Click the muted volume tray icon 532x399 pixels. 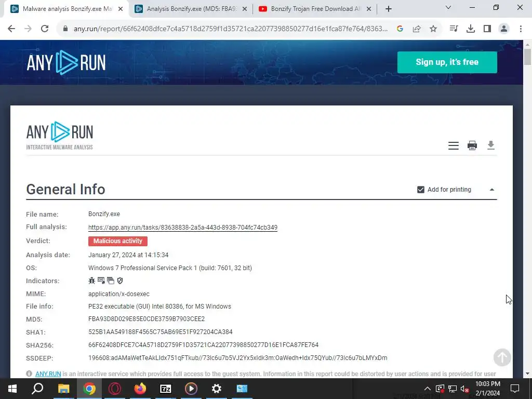click(x=465, y=389)
